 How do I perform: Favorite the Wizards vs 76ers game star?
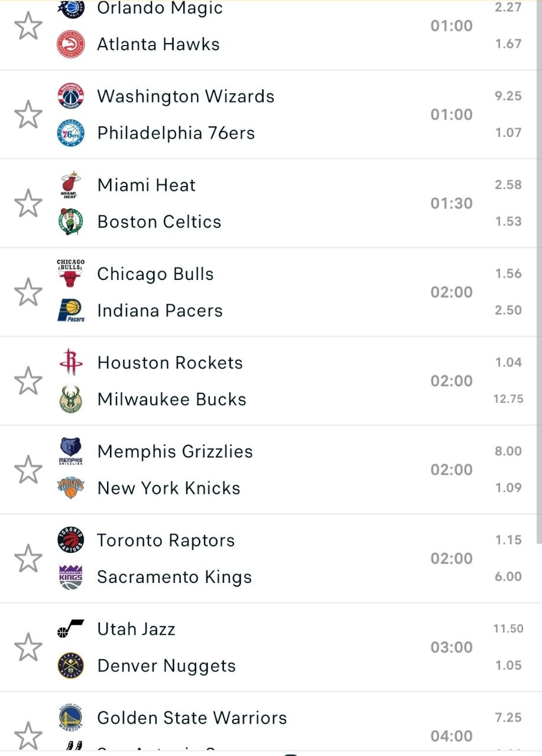28,115
